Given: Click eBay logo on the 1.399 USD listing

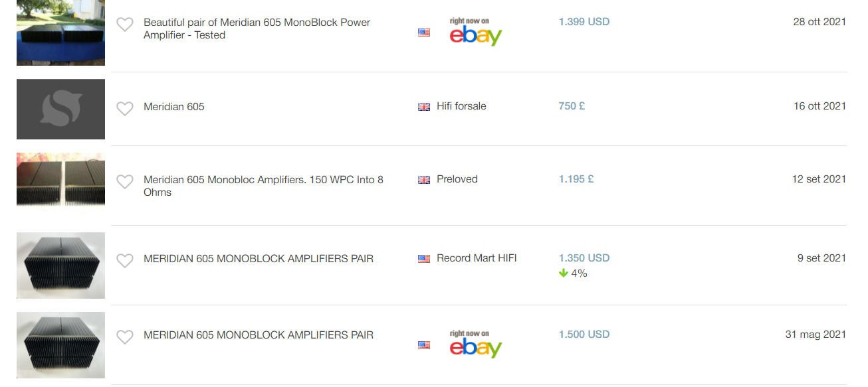Looking at the screenshot, I should pos(475,32).
